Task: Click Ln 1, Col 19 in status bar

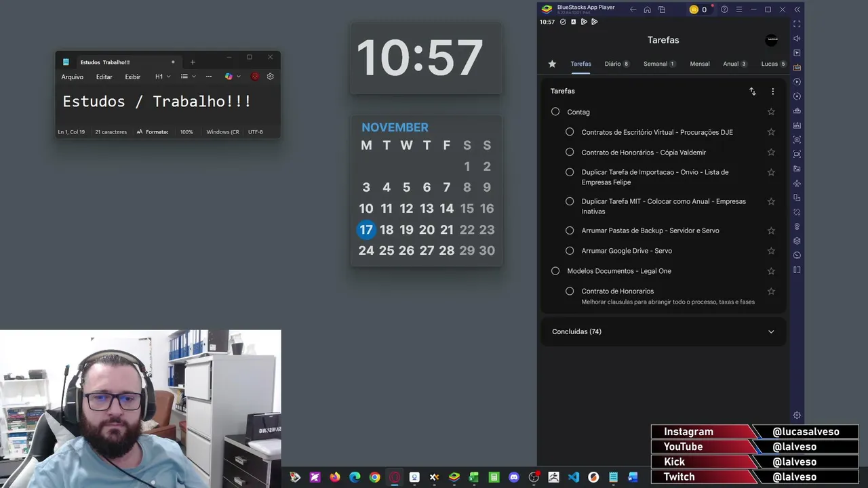Action: coord(71,132)
